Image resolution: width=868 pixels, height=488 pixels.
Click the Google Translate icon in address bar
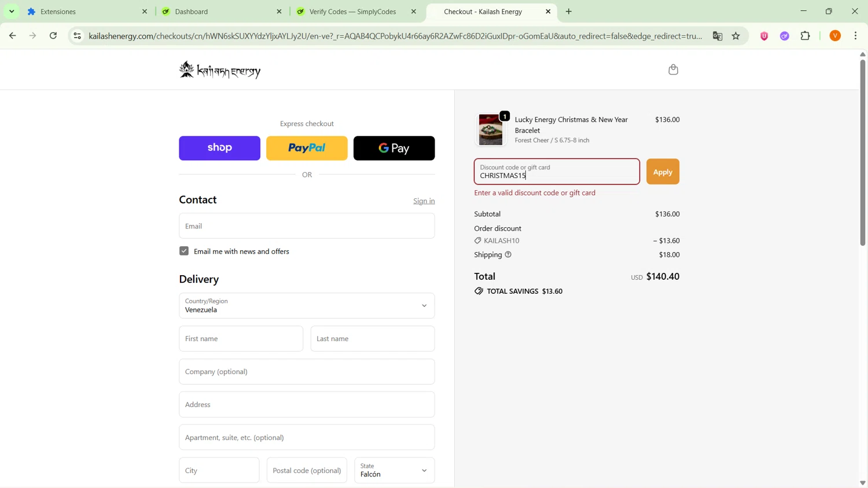[718, 36]
